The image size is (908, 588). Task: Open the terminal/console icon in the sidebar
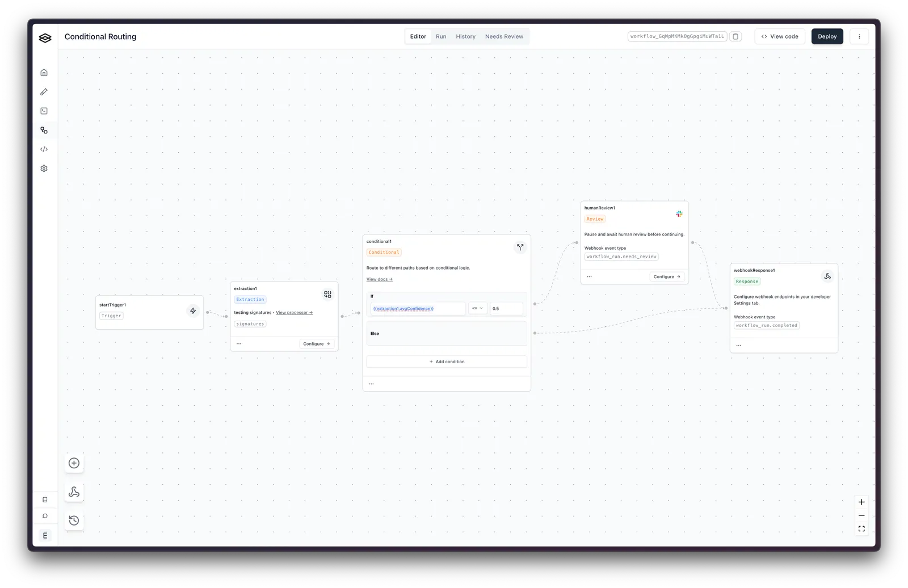(44, 111)
